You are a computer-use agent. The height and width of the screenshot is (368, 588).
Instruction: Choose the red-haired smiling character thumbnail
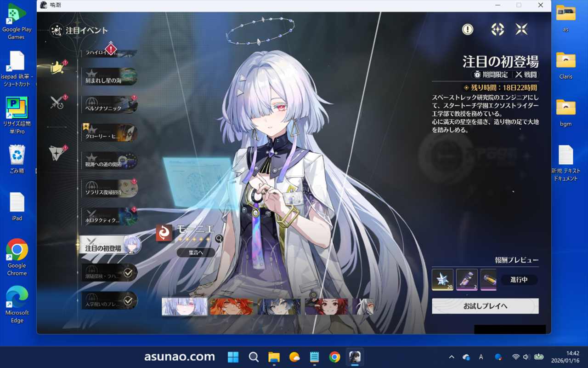click(326, 307)
